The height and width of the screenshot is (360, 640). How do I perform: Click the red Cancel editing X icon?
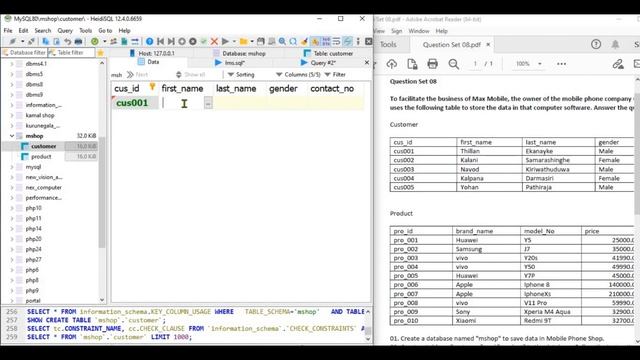point(214,41)
